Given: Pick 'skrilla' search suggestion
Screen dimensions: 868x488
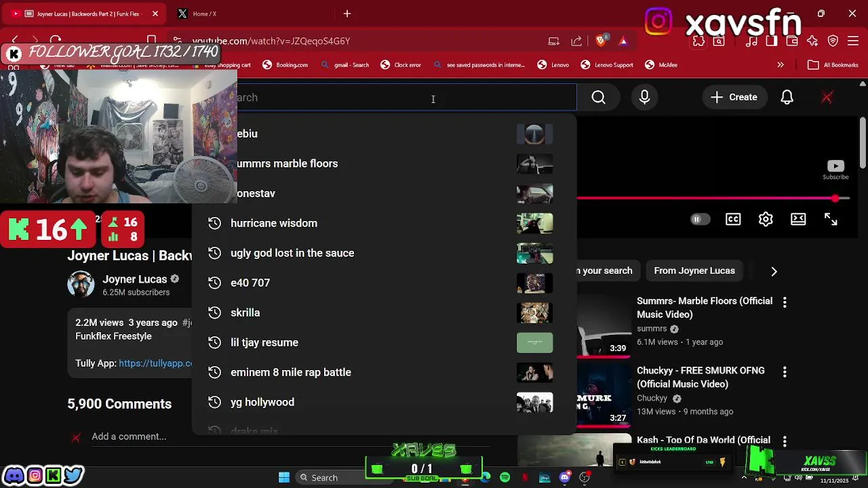Looking at the screenshot, I should click(384, 312).
